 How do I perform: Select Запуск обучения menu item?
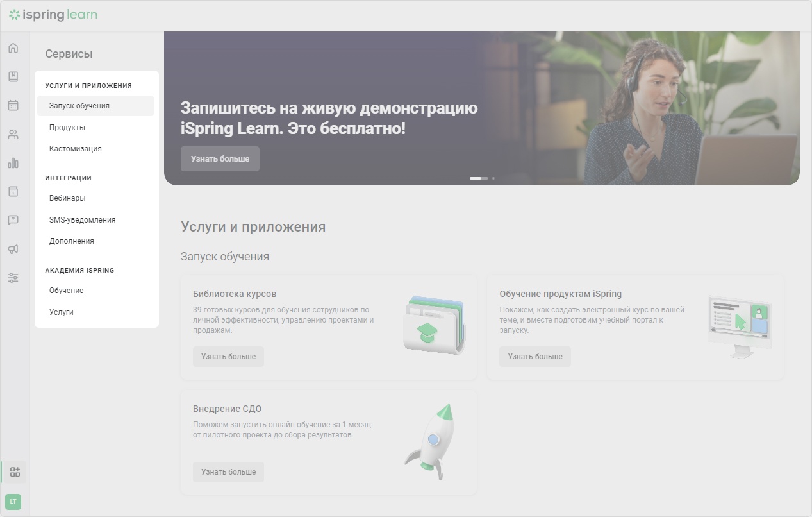pyautogui.click(x=95, y=106)
